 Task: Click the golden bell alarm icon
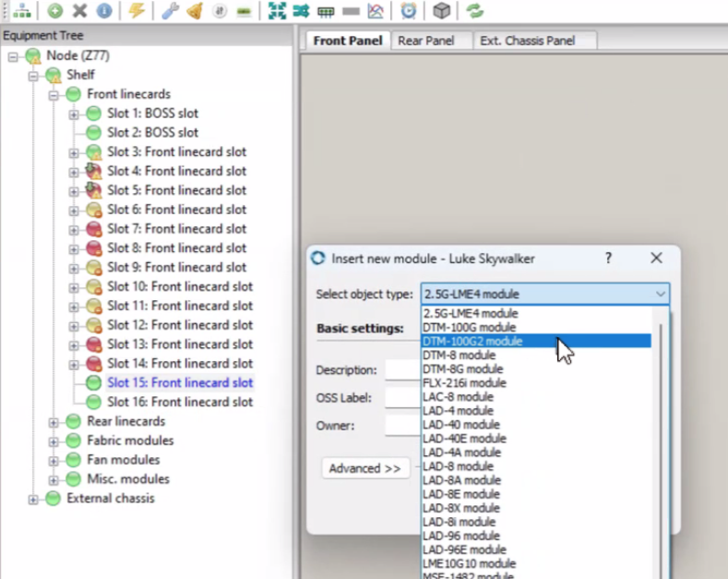(x=195, y=11)
